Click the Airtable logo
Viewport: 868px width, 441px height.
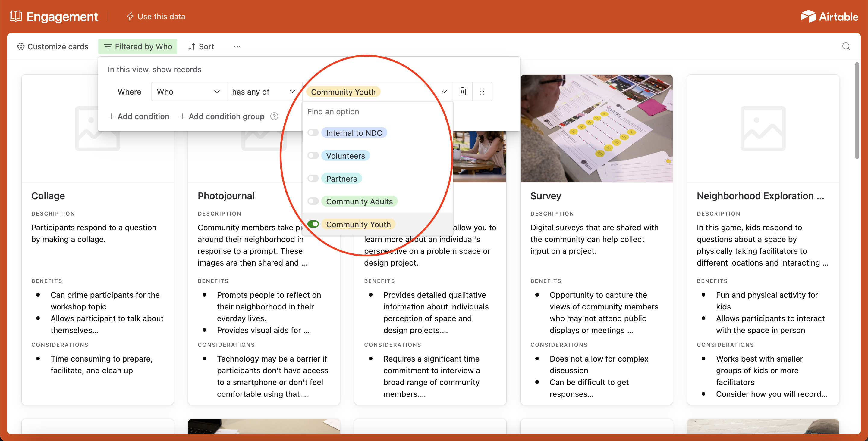pos(829,17)
